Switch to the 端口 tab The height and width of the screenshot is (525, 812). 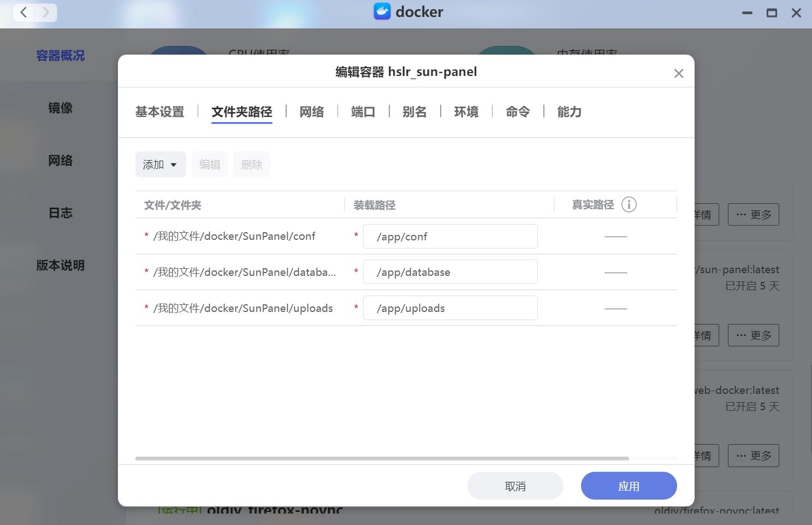363,111
